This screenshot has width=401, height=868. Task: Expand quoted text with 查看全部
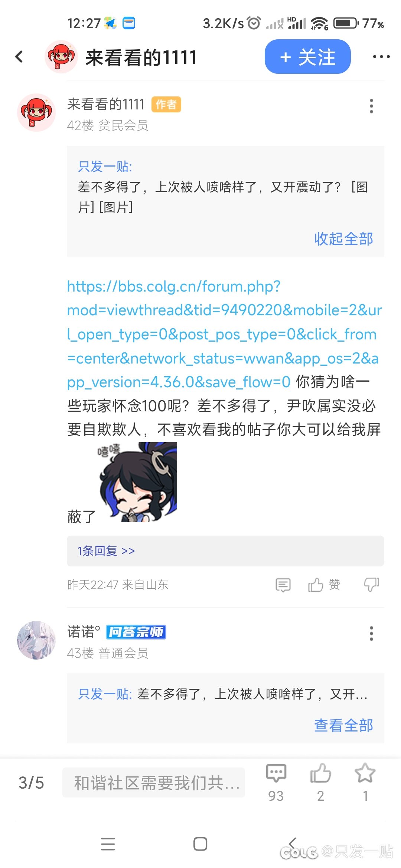(x=343, y=725)
